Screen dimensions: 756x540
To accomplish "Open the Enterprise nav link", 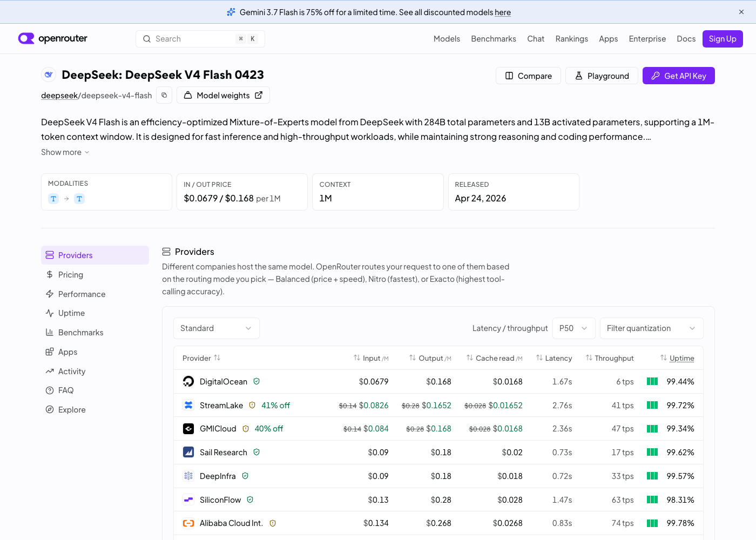I will [647, 39].
